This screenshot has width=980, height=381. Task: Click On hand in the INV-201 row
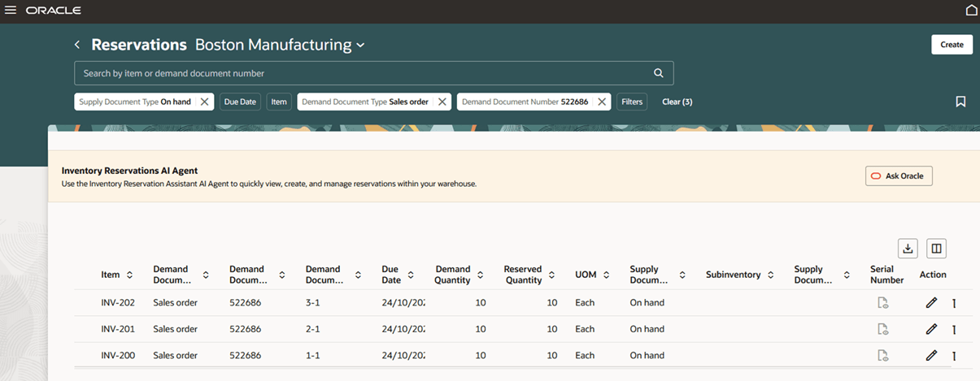point(647,329)
